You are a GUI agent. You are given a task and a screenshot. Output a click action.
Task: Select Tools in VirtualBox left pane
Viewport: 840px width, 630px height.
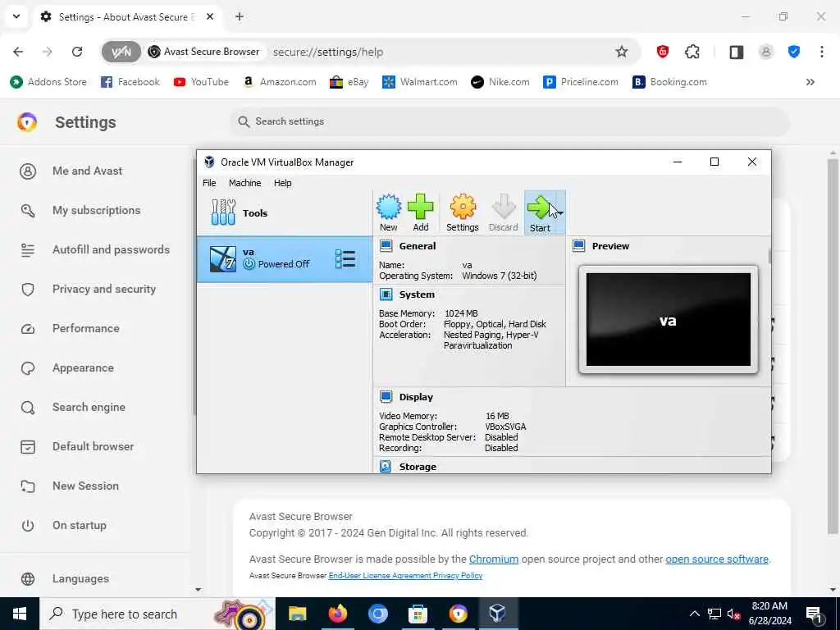(x=285, y=212)
